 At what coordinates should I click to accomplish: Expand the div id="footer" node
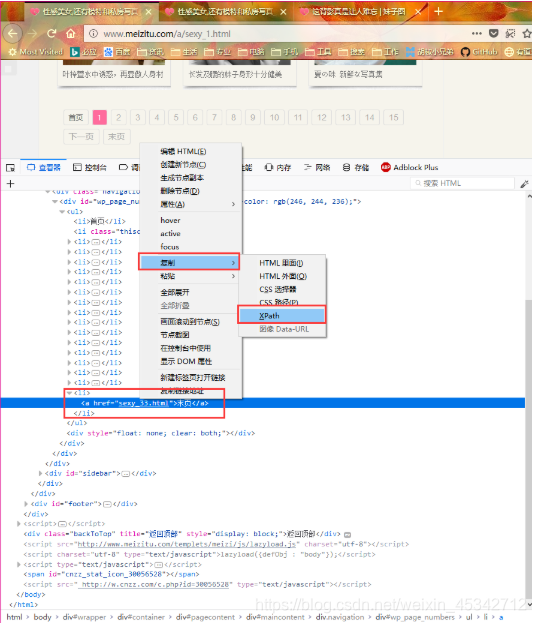point(26,503)
